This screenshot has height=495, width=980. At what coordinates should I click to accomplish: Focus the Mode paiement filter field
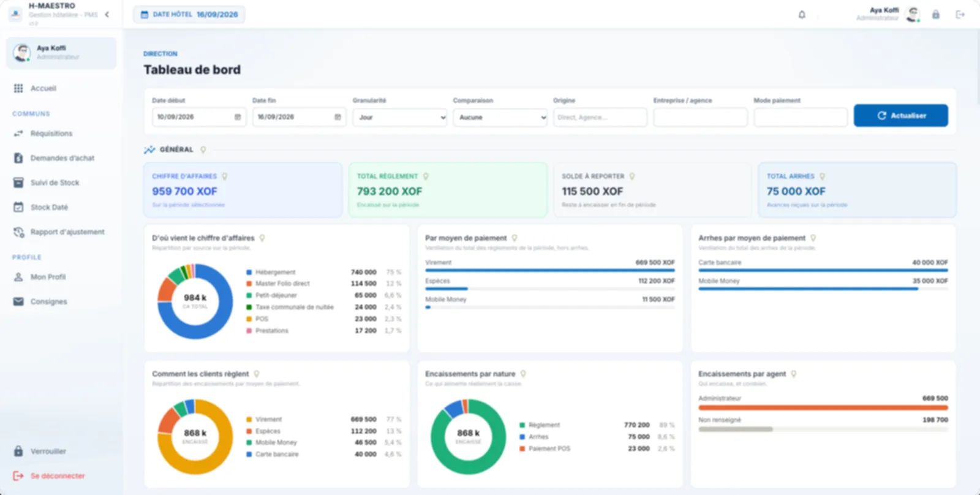tap(801, 117)
